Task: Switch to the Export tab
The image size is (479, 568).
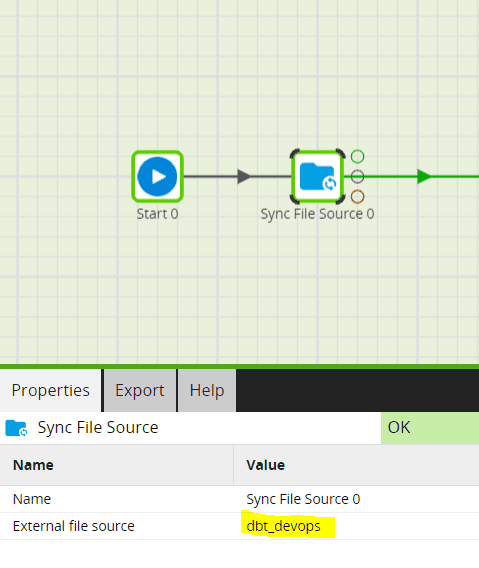Action: point(140,390)
